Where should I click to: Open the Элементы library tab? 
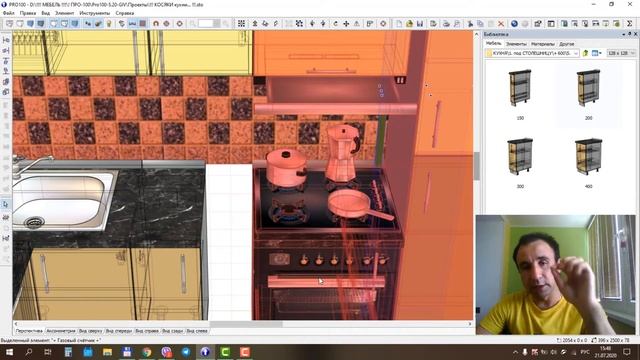tap(516, 44)
